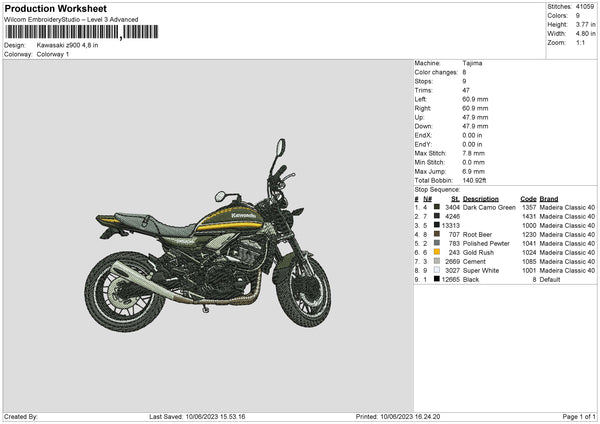Click the Black description in row 9
The image size is (600, 424).
pyautogui.click(x=471, y=279)
